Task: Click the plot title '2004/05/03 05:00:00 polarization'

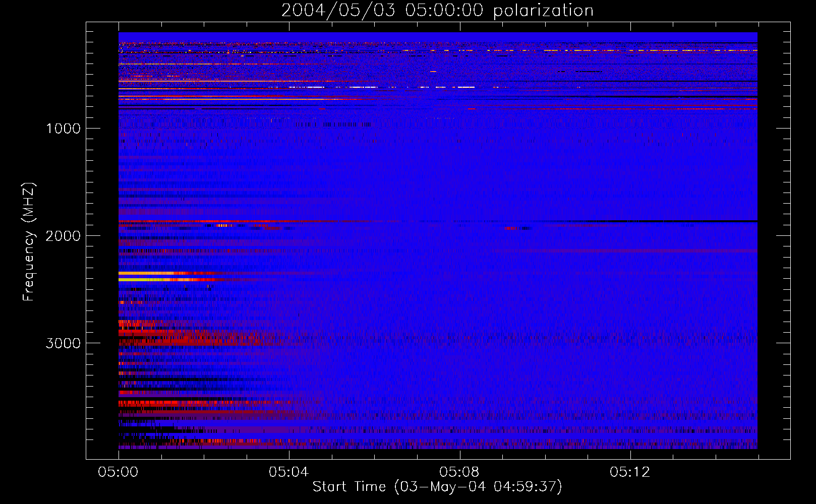Action: coord(437,10)
